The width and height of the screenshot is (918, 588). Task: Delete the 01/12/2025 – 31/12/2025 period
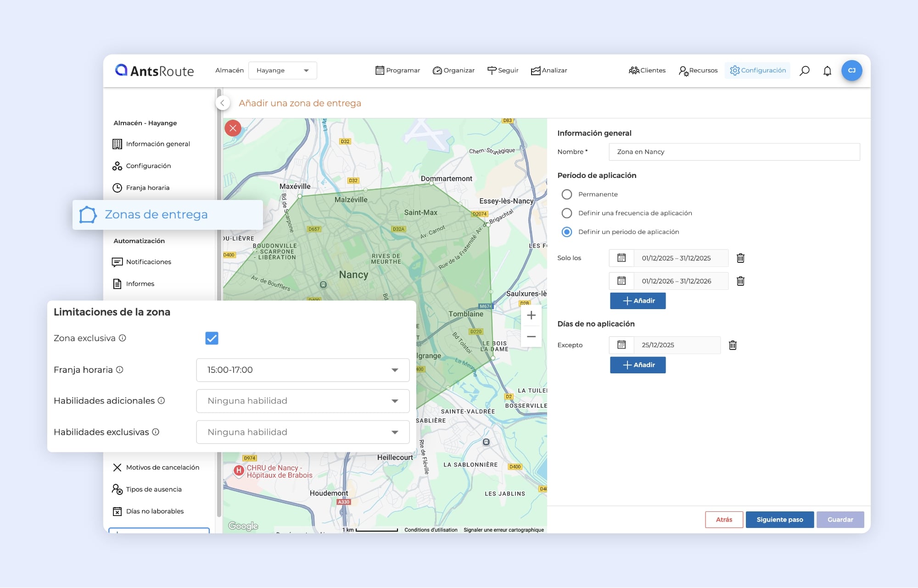click(740, 258)
